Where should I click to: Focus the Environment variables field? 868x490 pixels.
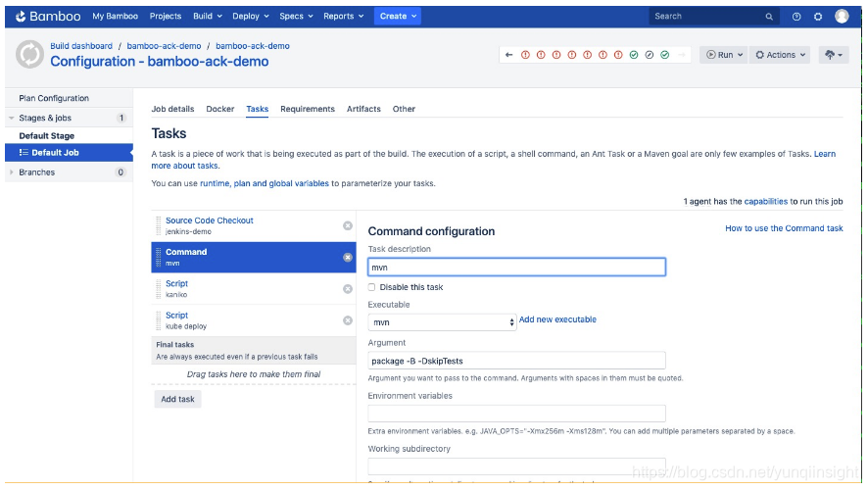point(516,414)
